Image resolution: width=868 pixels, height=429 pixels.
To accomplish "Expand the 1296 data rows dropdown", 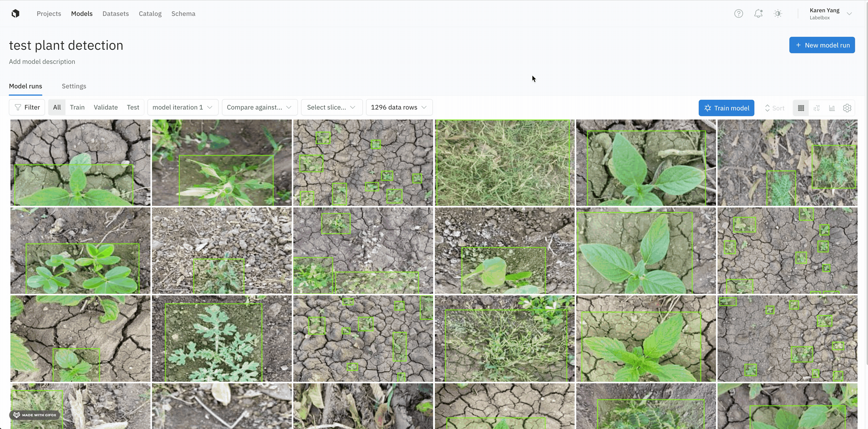I will (x=399, y=107).
